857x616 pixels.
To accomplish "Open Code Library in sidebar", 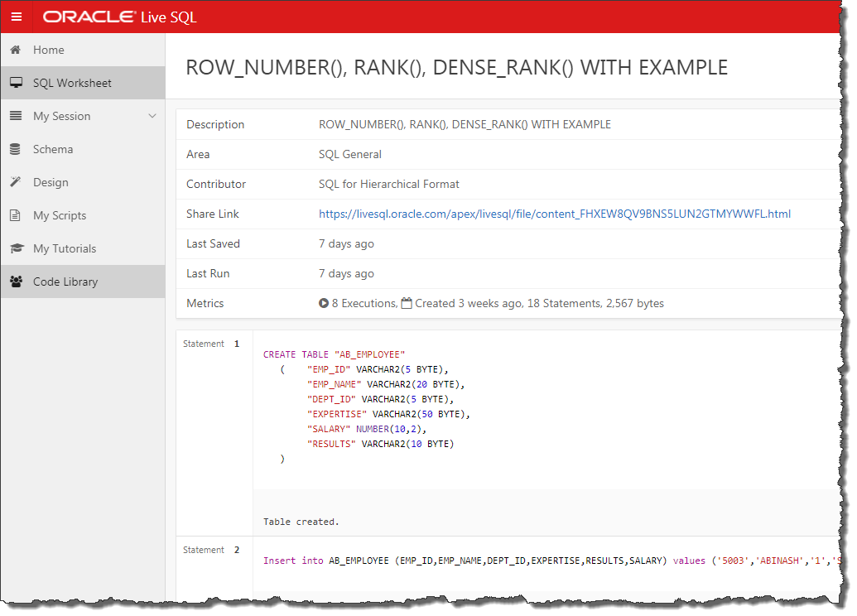I will [x=83, y=282].
